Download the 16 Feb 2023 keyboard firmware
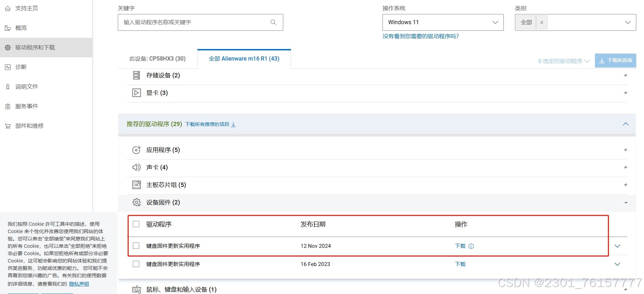The image size is (644, 294). coord(460,264)
